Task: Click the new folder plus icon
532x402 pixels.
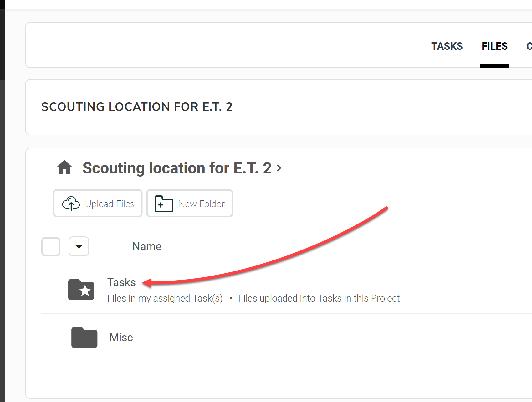Action: [164, 204]
